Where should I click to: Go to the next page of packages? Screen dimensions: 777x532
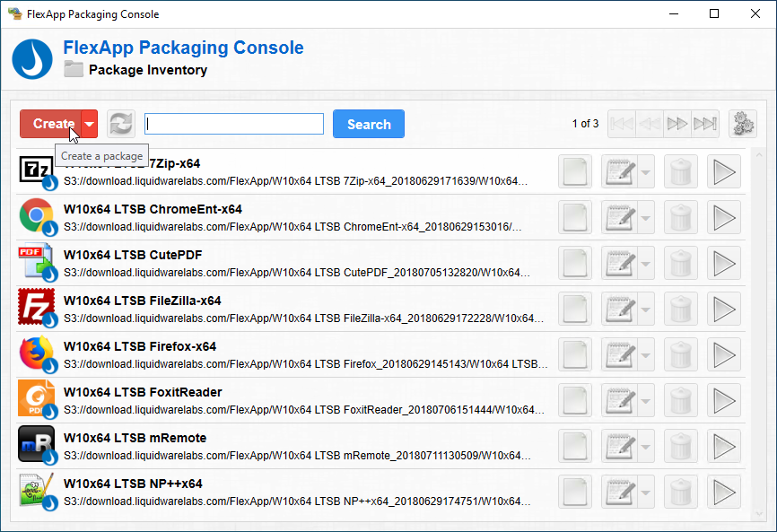677,124
